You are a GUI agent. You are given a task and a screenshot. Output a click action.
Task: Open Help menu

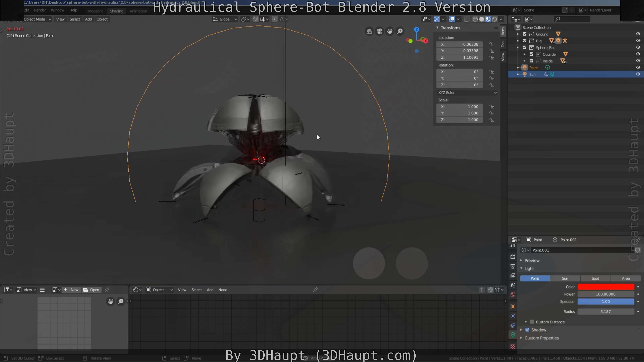pyautogui.click(x=73, y=10)
